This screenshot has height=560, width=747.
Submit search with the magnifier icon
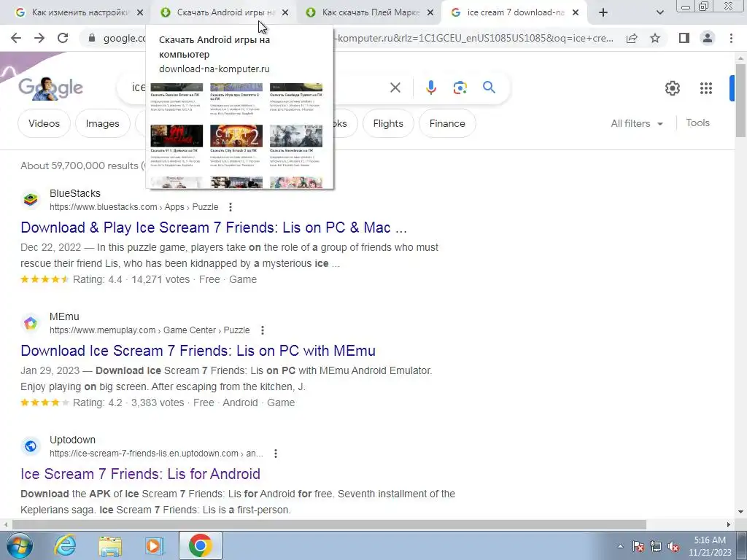[x=489, y=87]
